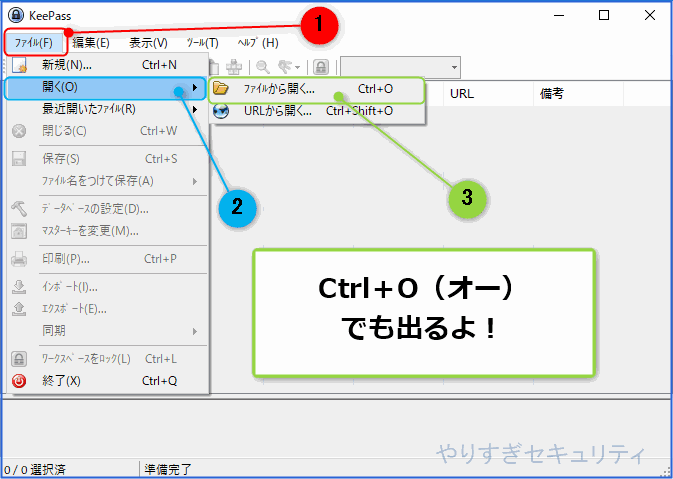
Task: Click the KeePass lock icon in title bar
Action: (16, 15)
